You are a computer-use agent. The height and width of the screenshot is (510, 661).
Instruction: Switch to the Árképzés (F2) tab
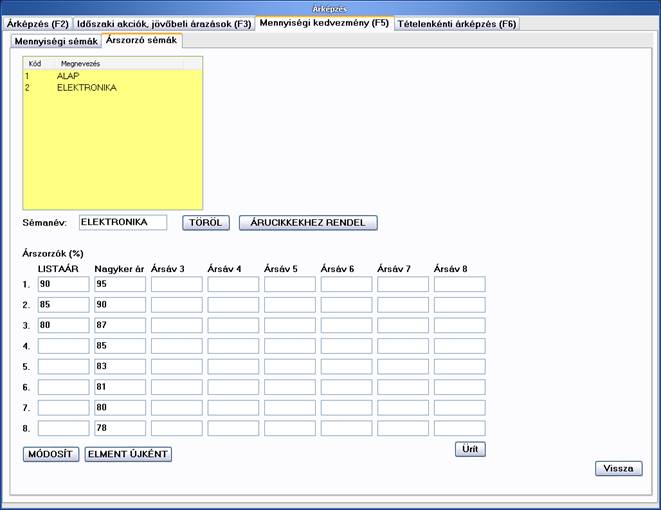pos(38,24)
